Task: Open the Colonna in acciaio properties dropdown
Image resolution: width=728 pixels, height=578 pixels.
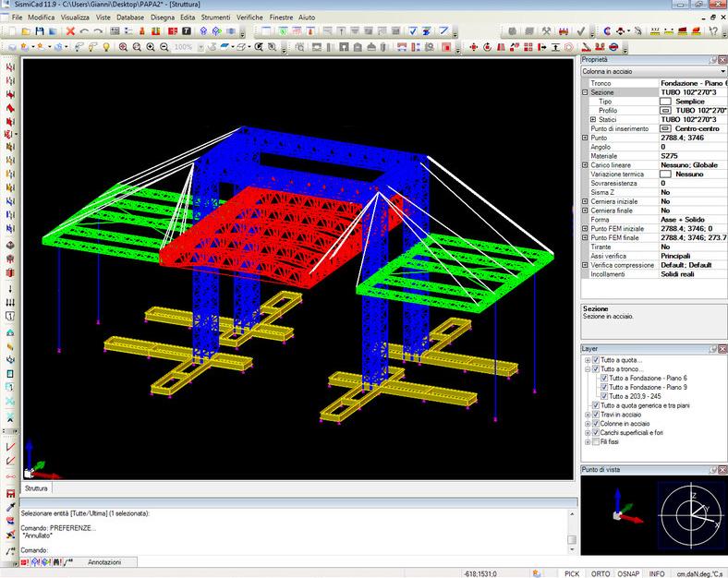Action: [722, 71]
